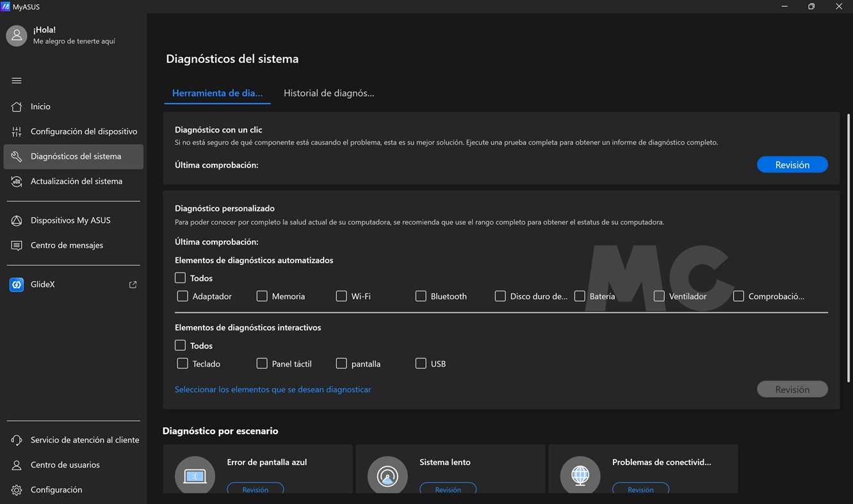
Task: Tick the Teclado interactive checkbox
Action: pyautogui.click(x=183, y=363)
